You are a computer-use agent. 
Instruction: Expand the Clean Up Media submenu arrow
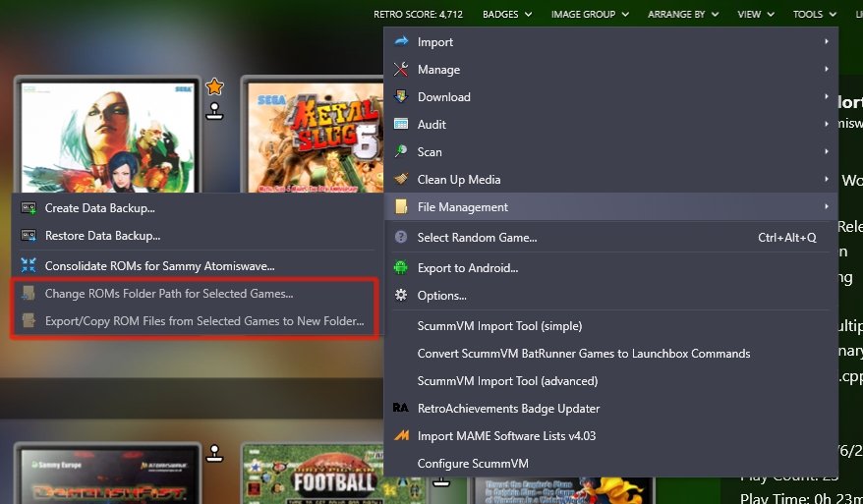tap(826, 179)
